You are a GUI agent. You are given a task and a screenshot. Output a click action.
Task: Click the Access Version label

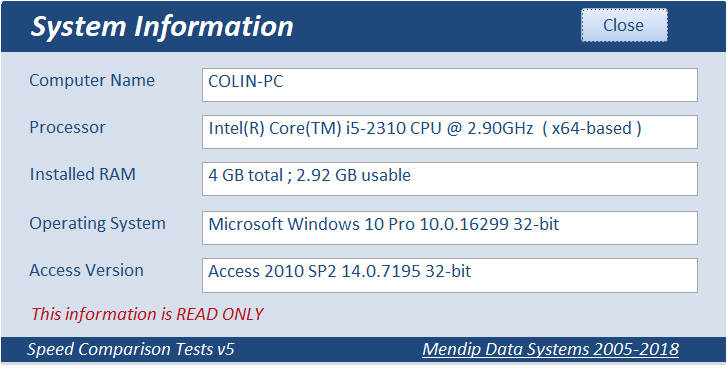(86, 270)
